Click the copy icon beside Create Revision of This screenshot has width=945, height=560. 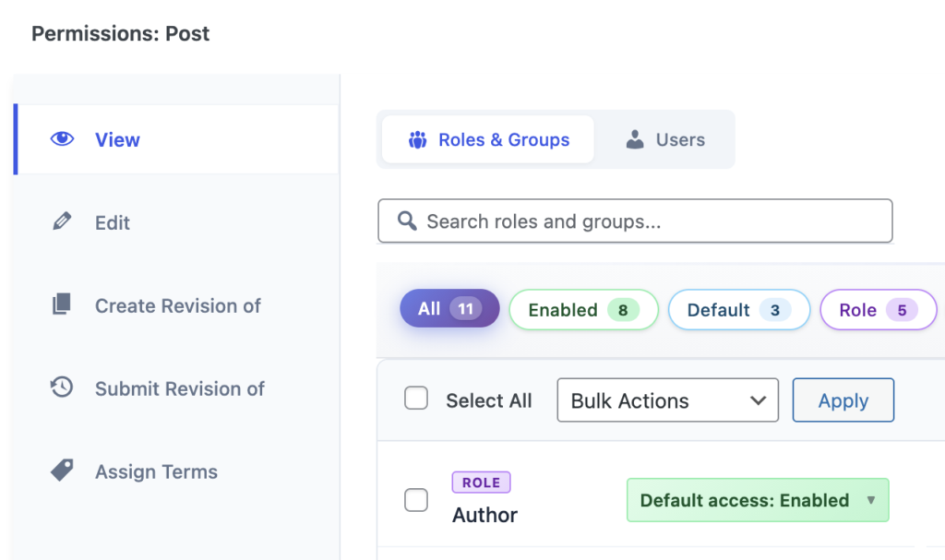point(62,305)
